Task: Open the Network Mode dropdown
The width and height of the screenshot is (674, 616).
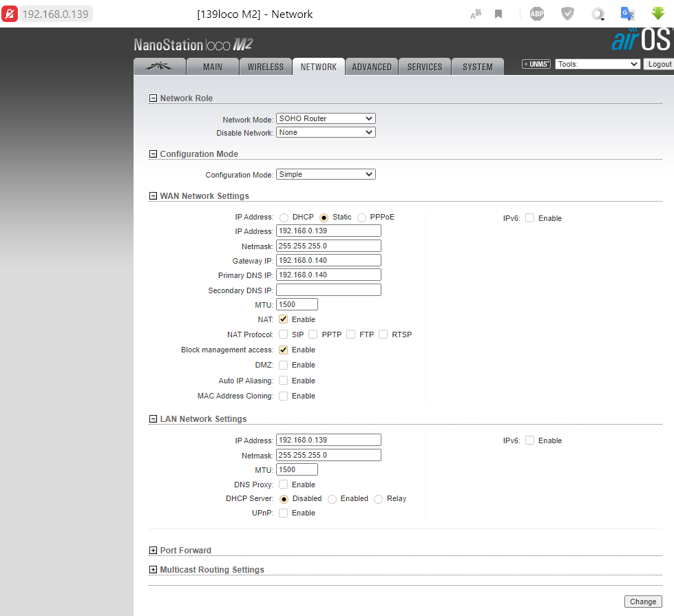Action: 326,118
